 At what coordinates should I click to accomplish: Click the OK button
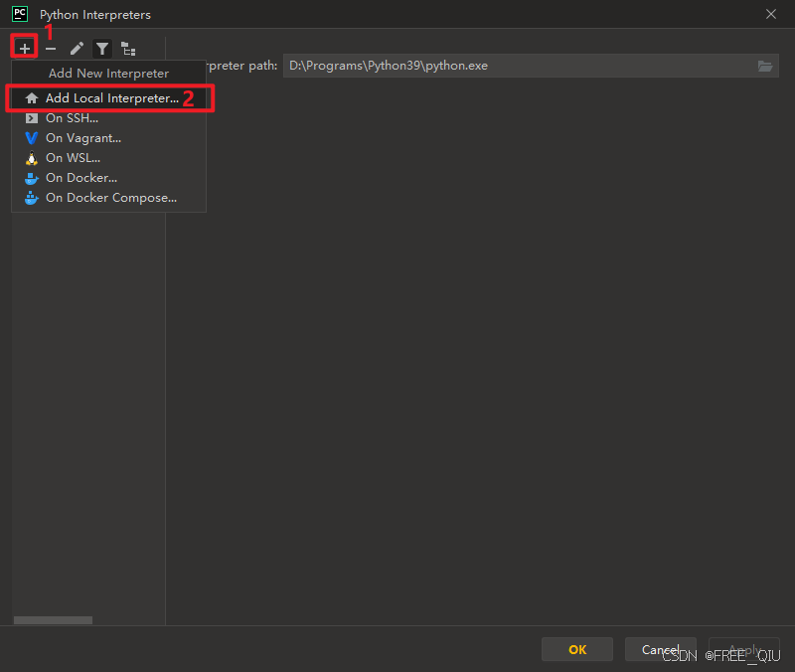[x=577, y=649]
